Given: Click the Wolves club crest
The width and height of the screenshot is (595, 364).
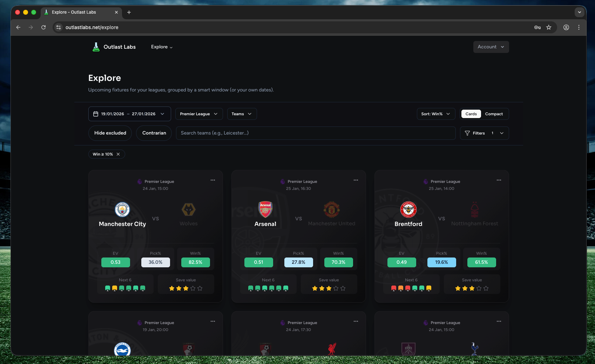Looking at the screenshot, I should coord(188,210).
